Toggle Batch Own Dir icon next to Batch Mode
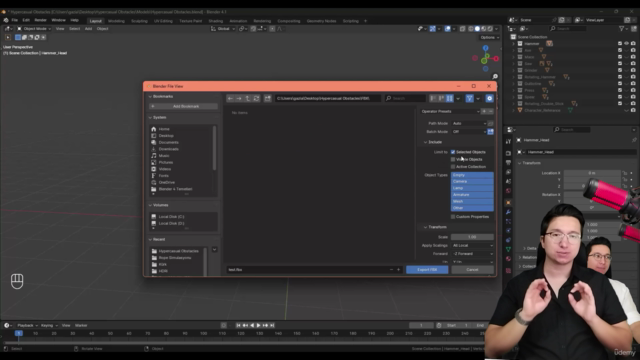Image resolution: width=640 pixels, height=360 pixels. [491, 132]
